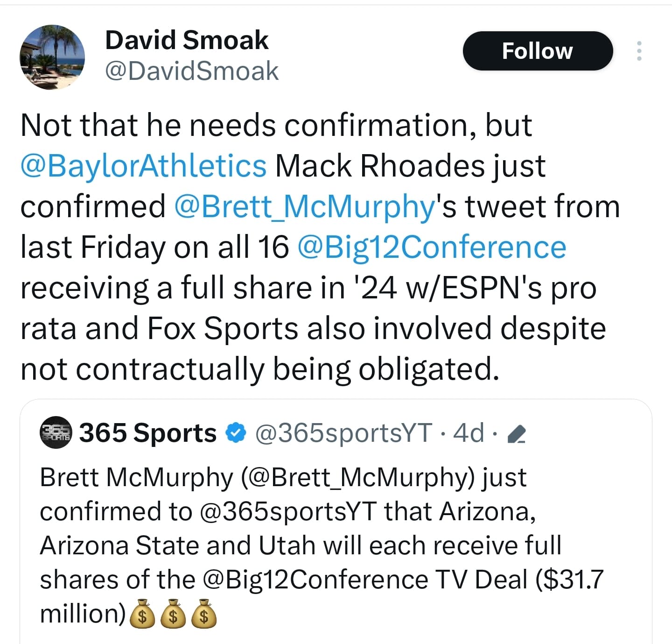Open the three-dot more options menu
This screenshot has width=672, height=644.
pos(639,51)
